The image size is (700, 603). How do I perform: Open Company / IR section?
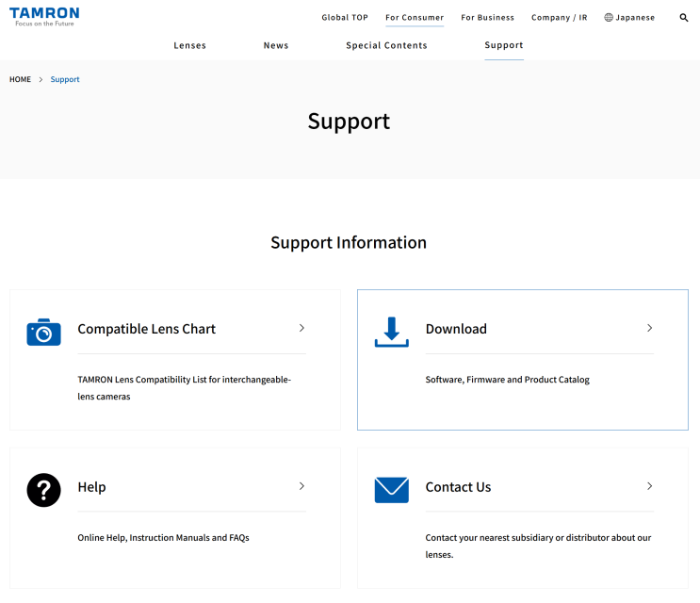[559, 17]
